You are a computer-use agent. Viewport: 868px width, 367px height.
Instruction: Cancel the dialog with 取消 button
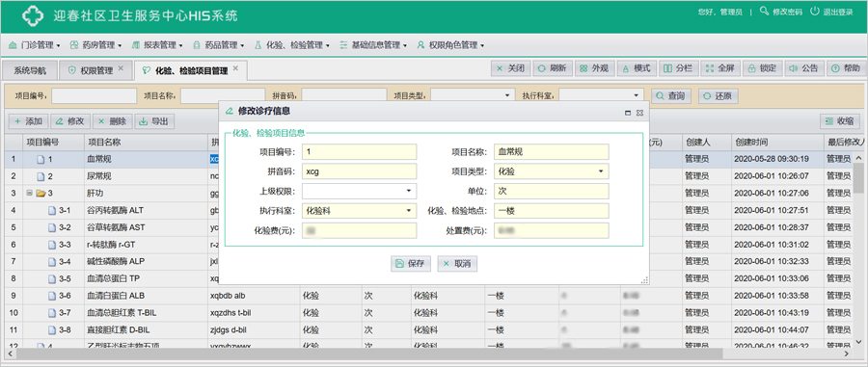(457, 264)
